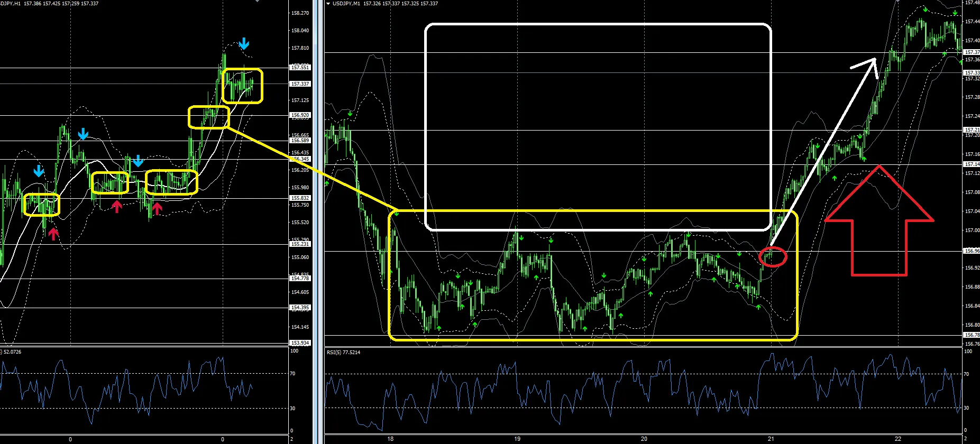Select the red ellipse marking the breakout

(x=773, y=257)
